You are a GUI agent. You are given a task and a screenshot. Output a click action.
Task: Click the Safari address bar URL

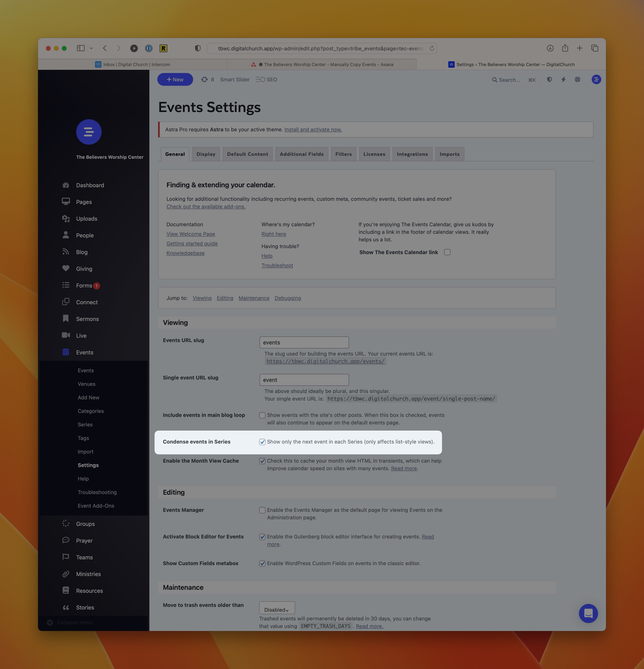pos(321,49)
